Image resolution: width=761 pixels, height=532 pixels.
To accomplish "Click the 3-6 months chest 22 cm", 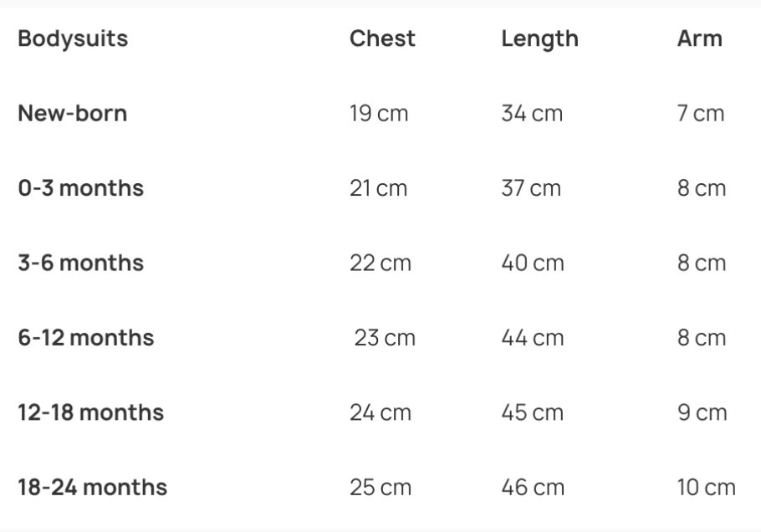I will pyautogui.click(x=380, y=263).
